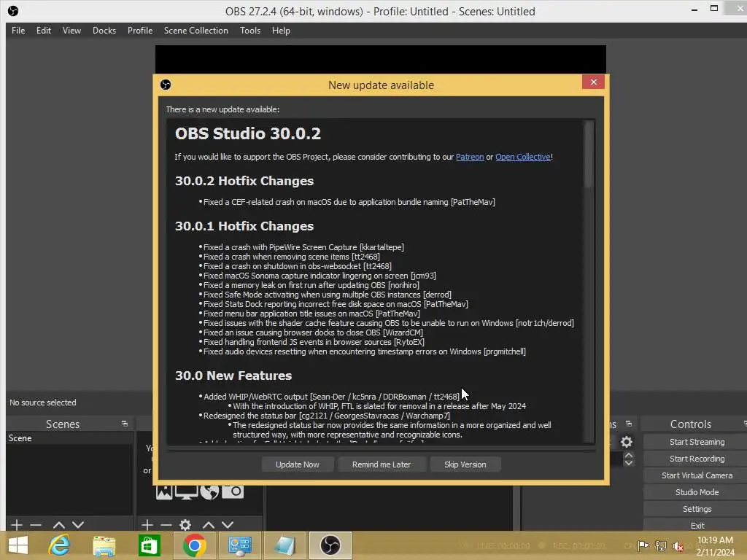Move the source down with Sources arrow

[228, 525]
